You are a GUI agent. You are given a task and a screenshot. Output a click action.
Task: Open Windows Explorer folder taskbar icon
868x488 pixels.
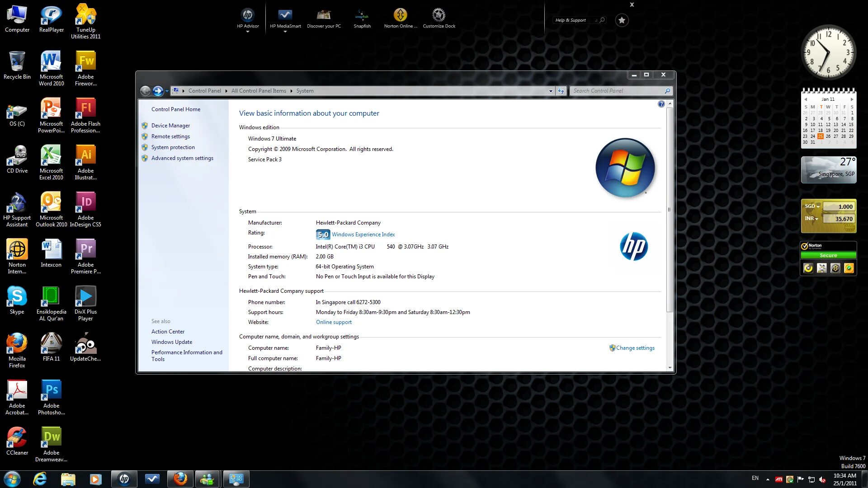tap(68, 479)
